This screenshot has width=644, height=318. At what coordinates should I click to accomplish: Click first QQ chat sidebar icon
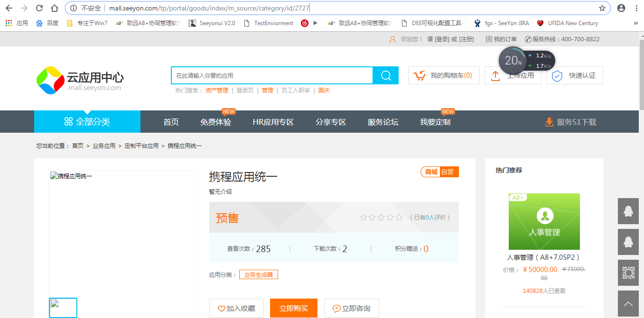tap(628, 211)
